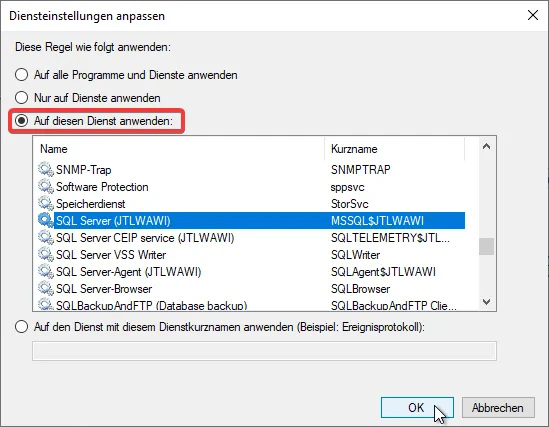Click the SQLBackupAndFTP service gear icon

46,304
